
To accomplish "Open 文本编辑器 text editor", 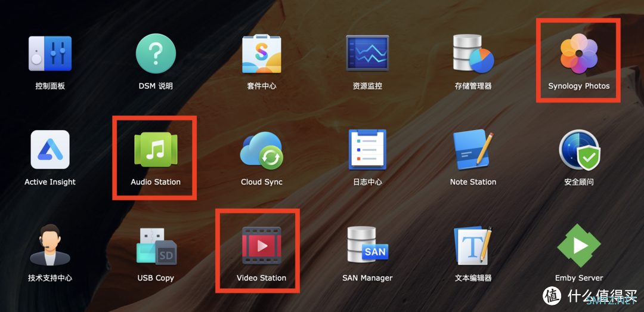I will 473,245.
